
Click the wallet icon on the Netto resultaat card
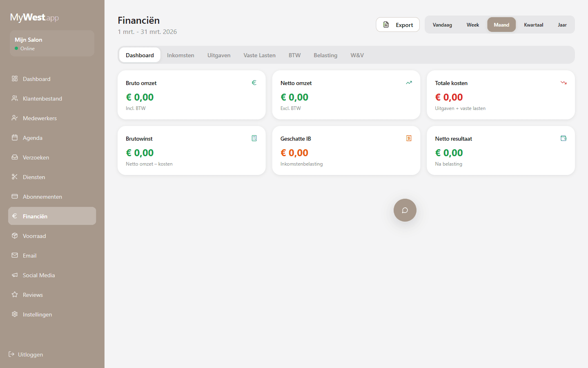[x=563, y=138]
